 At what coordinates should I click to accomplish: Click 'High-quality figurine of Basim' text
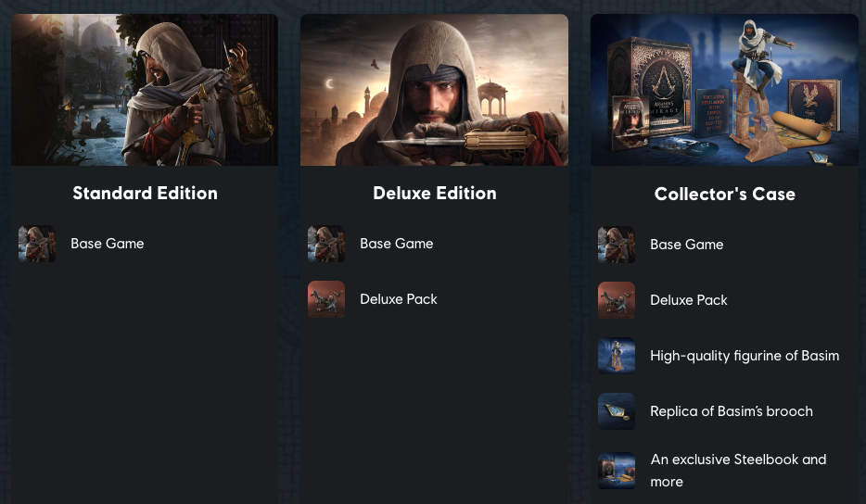pos(745,356)
